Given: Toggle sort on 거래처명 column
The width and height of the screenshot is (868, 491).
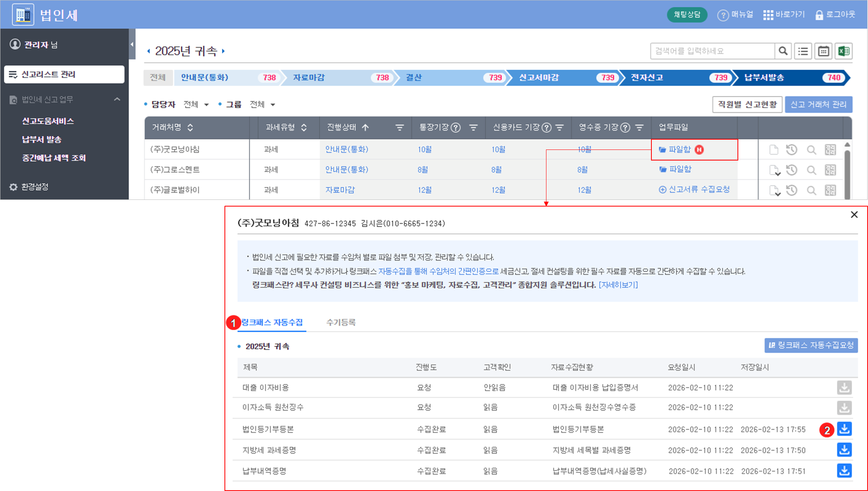Looking at the screenshot, I should [190, 127].
